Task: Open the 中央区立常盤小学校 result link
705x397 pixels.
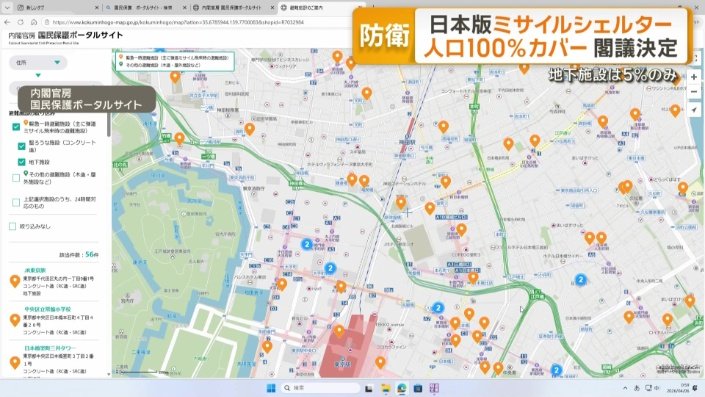Action: (x=47, y=309)
